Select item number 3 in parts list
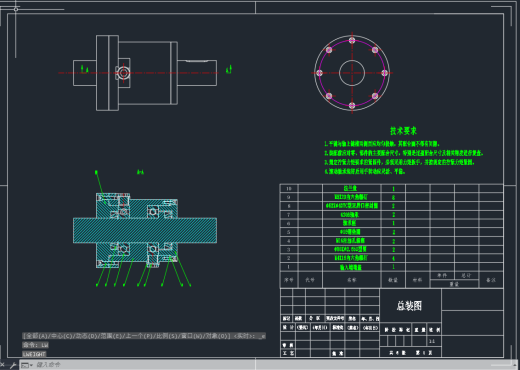The height and width of the screenshot is (370, 520). click(x=289, y=249)
